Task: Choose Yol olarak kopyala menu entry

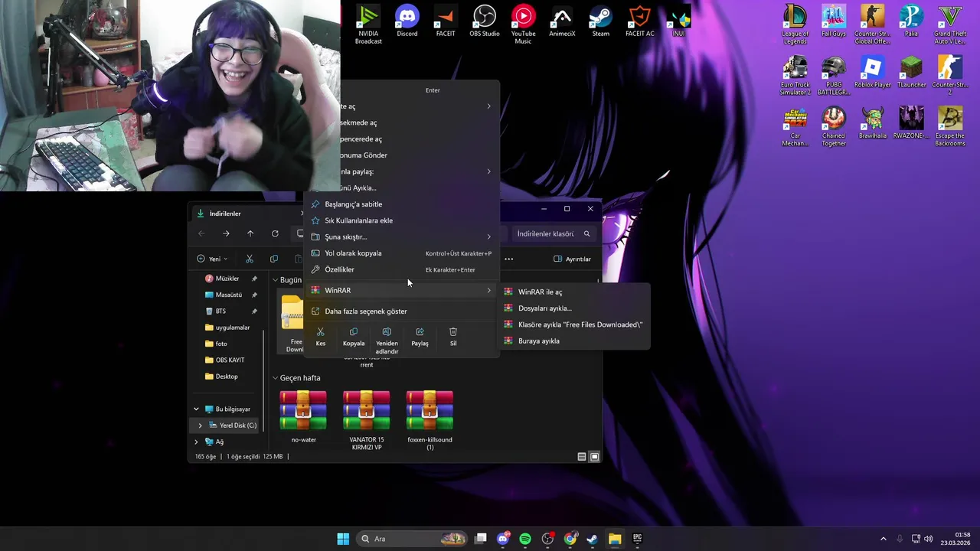Action: [x=401, y=253]
